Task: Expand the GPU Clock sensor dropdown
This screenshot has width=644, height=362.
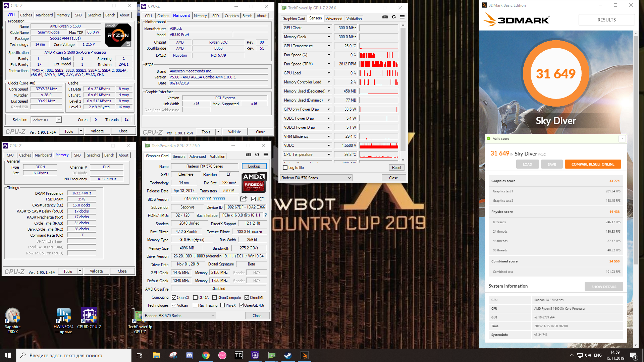Action: [x=329, y=28]
